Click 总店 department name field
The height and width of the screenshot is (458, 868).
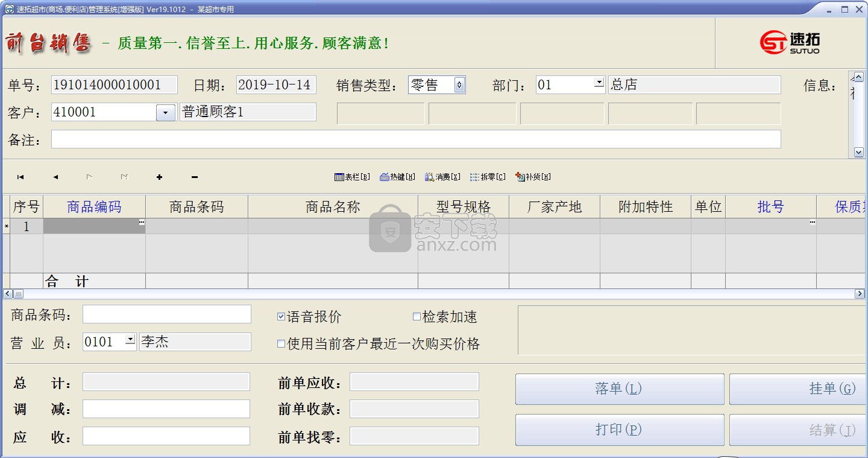click(x=694, y=85)
